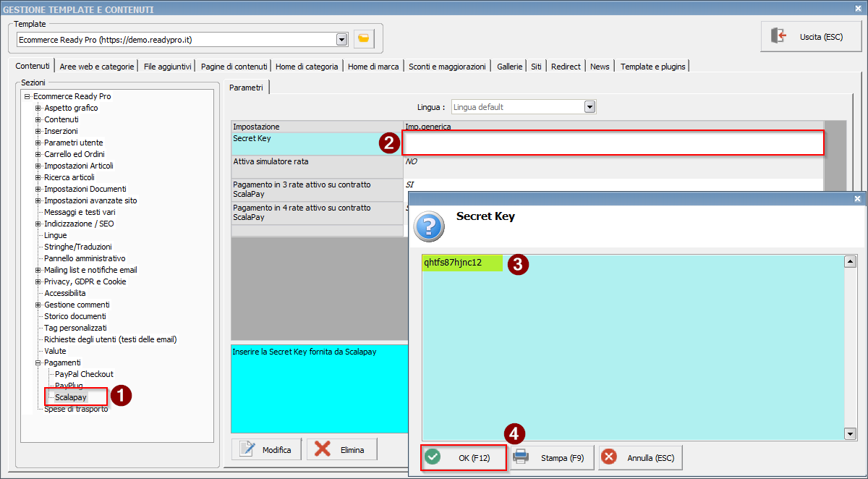The image size is (868, 479).
Task: Switch to Aree web e categorie tab
Action: 97,67
